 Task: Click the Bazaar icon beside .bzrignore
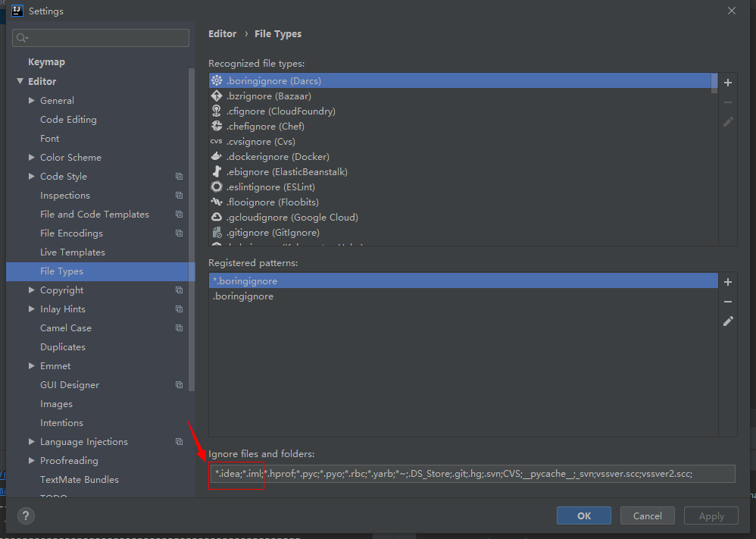tap(217, 96)
